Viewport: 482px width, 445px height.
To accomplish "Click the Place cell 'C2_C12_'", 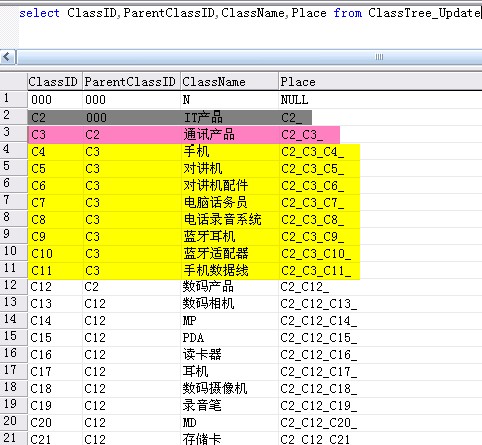I will tap(305, 287).
